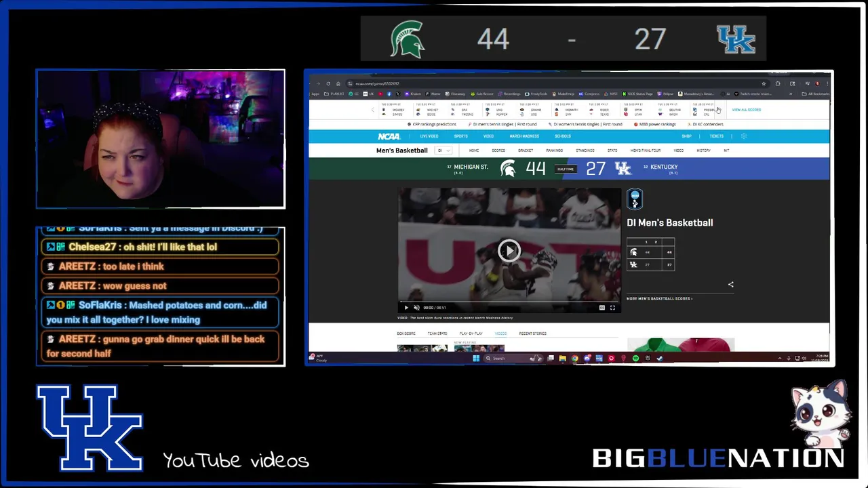Screen dimensions: 868x488
Task: Bookmark this page with the star icon
Action: point(764,83)
